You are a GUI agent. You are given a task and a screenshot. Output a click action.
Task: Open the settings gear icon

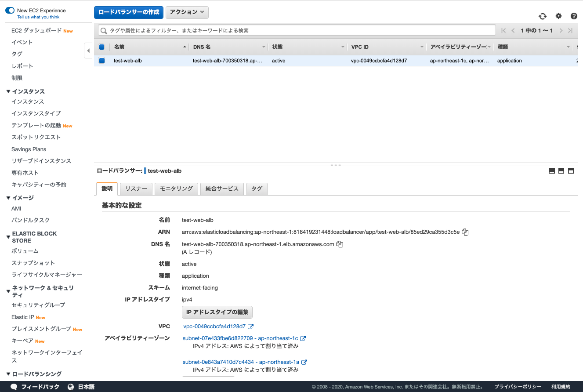click(558, 16)
